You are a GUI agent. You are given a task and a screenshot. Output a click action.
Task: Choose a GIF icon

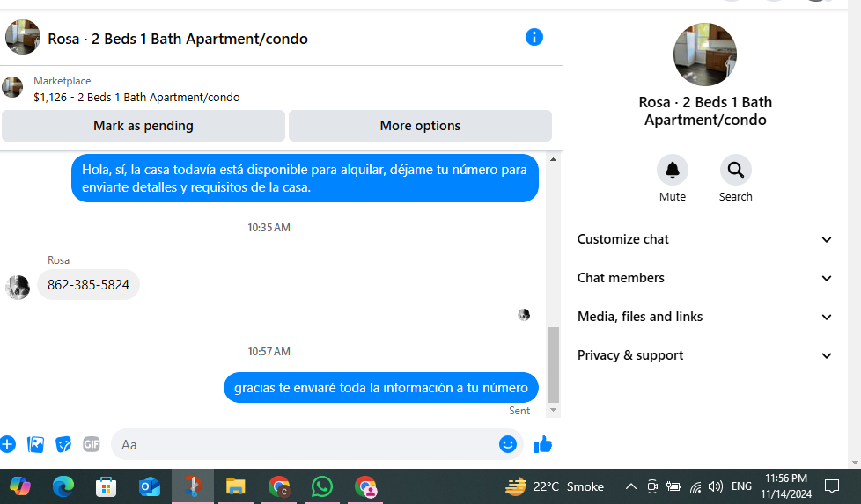click(92, 444)
